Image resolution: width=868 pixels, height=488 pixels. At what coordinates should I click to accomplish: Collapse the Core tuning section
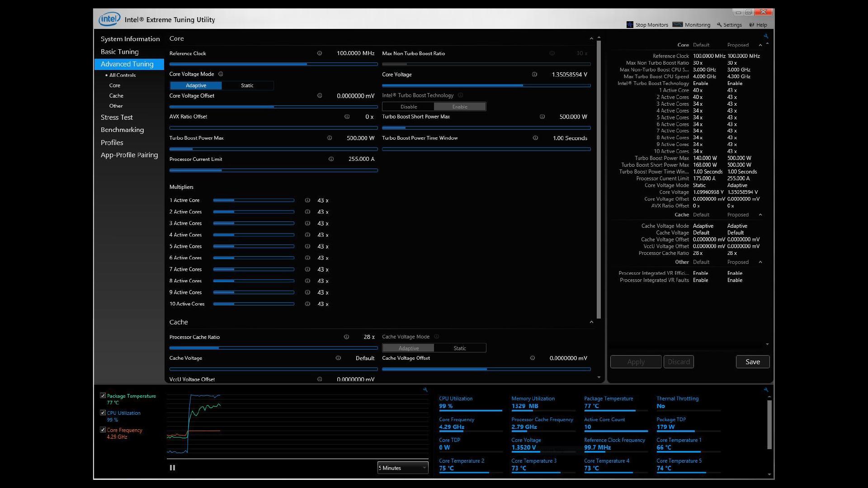(591, 38)
